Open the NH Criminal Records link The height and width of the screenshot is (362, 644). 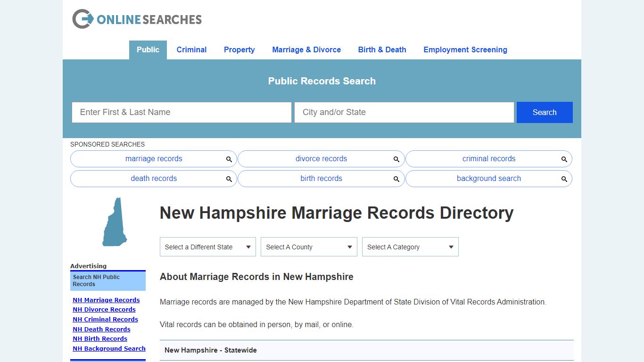click(x=105, y=320)
